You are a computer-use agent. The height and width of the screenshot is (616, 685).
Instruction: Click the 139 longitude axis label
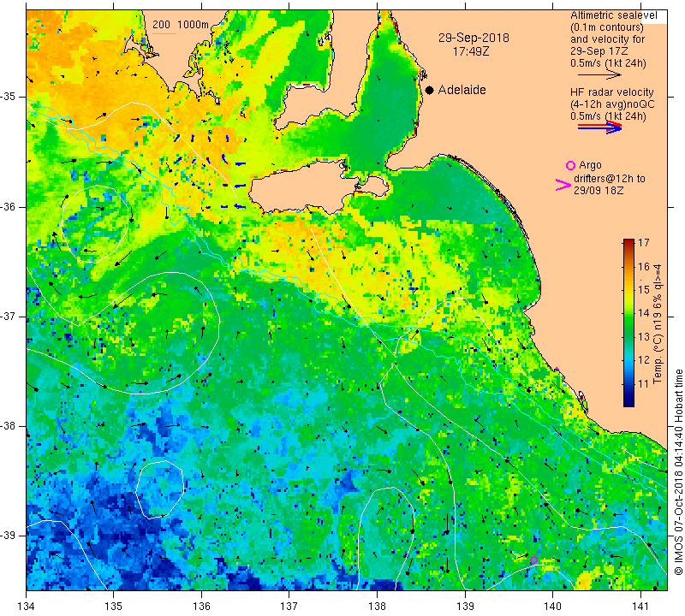[x=465, y=607]
